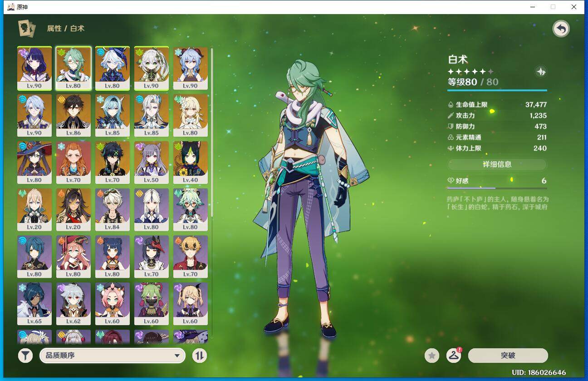
Task: Select Sucrose portrait with glasses
Action: 191,210
